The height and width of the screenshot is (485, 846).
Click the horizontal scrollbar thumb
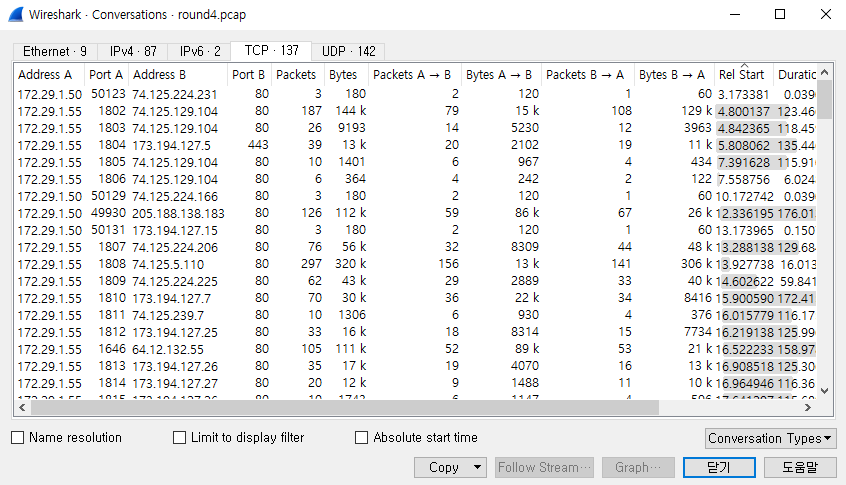click(345, 408)
